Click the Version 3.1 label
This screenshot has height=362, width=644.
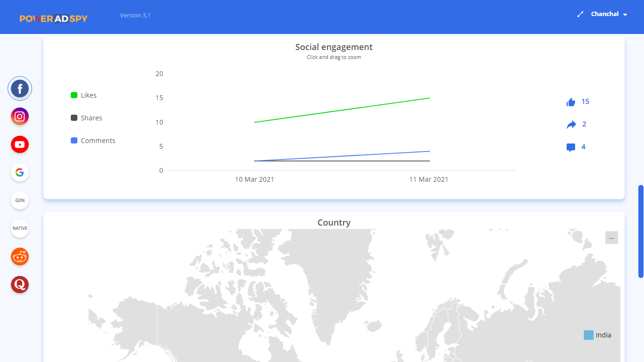tap(135, 16)
